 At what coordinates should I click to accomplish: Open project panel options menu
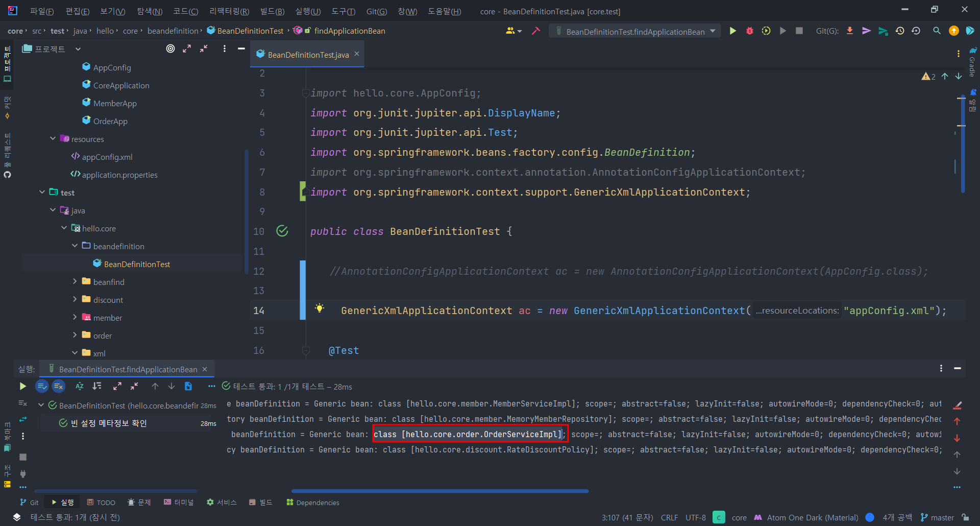pyautogui.click(x=225, y=49)
